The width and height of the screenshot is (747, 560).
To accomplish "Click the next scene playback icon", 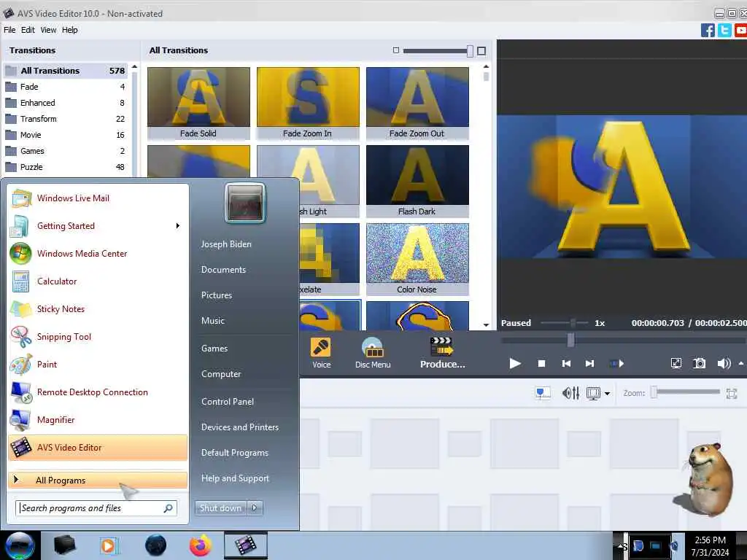I will [x=617, y=363].
